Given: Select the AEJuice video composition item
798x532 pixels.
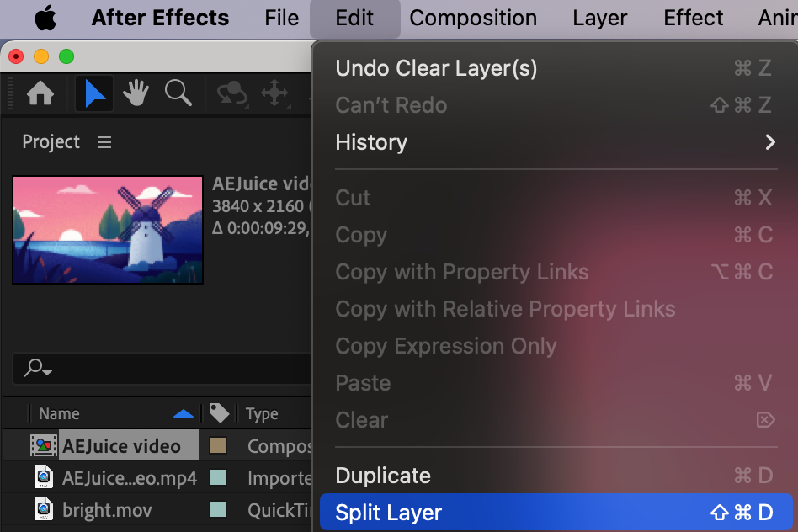Looking at the screenshot, I should pos(121,445).
